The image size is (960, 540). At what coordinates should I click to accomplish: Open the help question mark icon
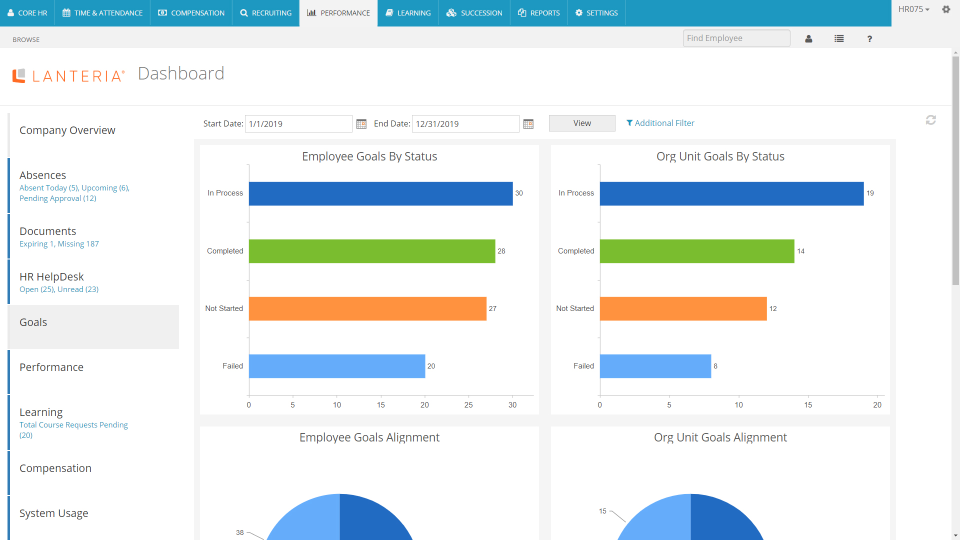[x=869, y=39]
